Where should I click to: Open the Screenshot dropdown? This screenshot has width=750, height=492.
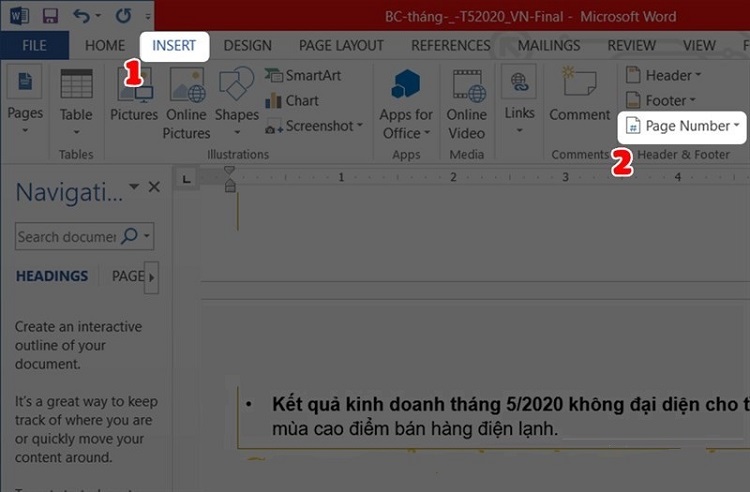tap(314, 126)
